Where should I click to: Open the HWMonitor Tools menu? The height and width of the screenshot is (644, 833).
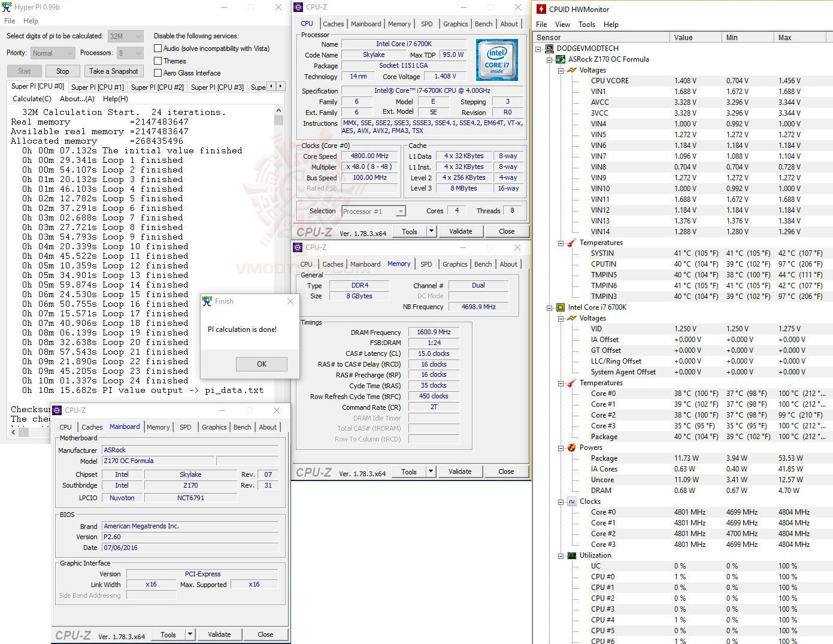pos(587,25)
